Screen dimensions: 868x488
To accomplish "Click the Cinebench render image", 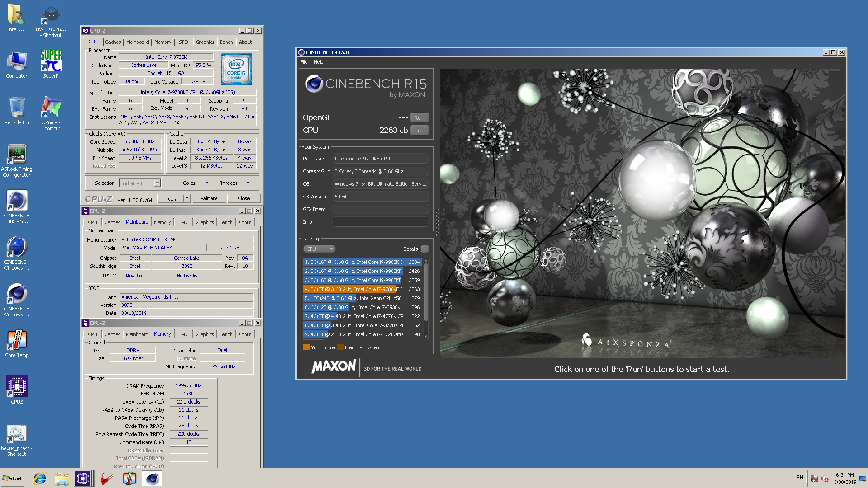I will [642, 213].
